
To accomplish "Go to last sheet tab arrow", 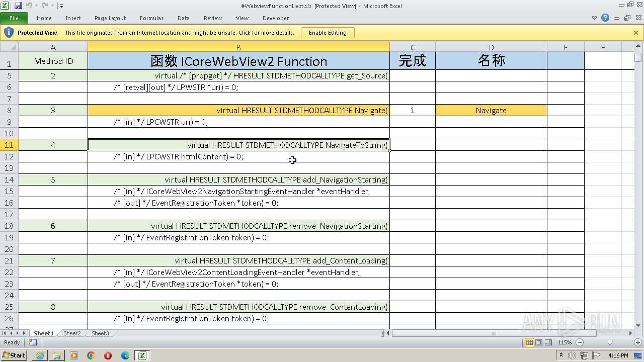I will 24,333.
